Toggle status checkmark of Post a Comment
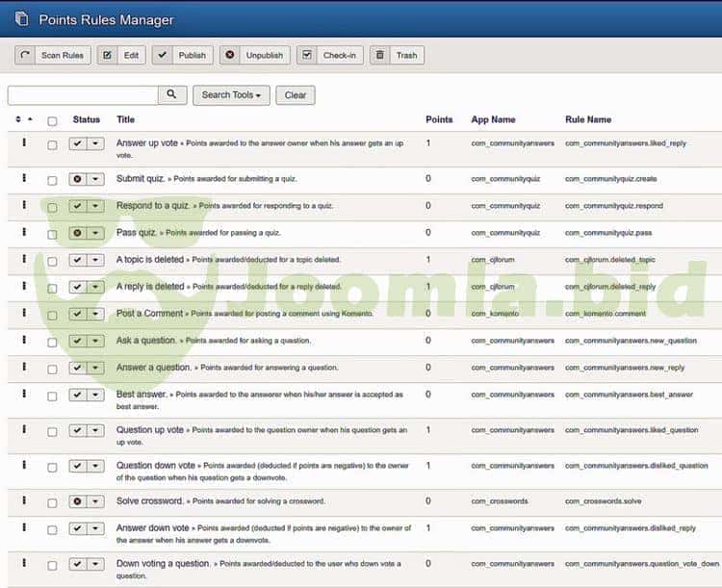The width and height of the screenshot is (722, 588). (x=77, y=314)
